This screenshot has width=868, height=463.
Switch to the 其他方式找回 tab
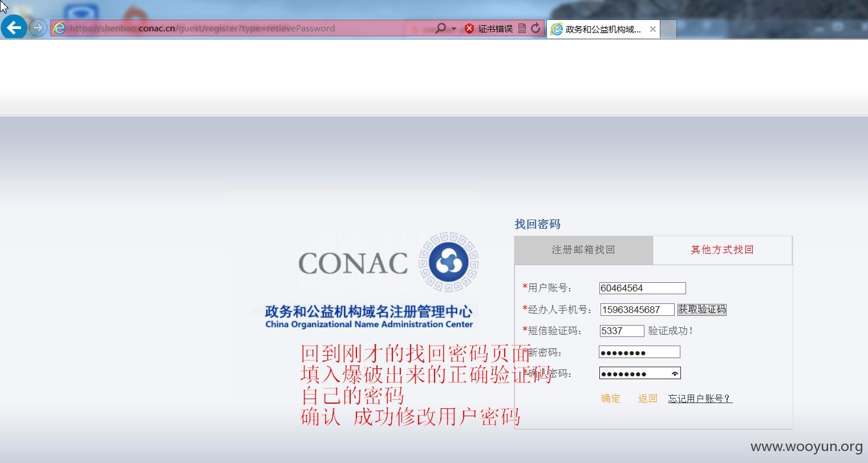pos(723,250)
